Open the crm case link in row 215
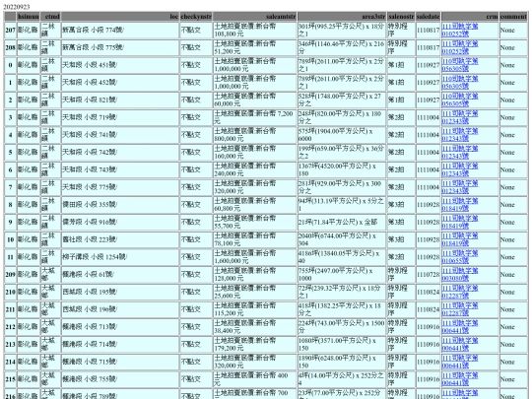This screenshot has height=399, width=532. (460, 379)
